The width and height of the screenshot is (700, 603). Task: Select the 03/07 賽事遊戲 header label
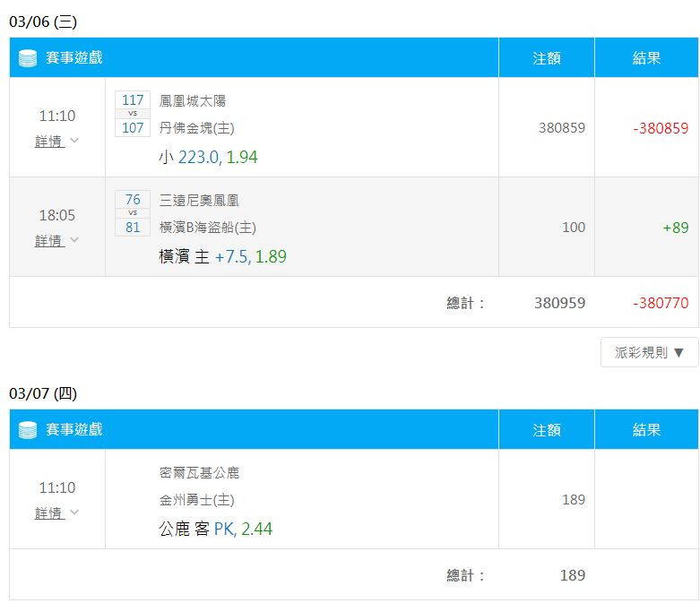coord(74,429)
